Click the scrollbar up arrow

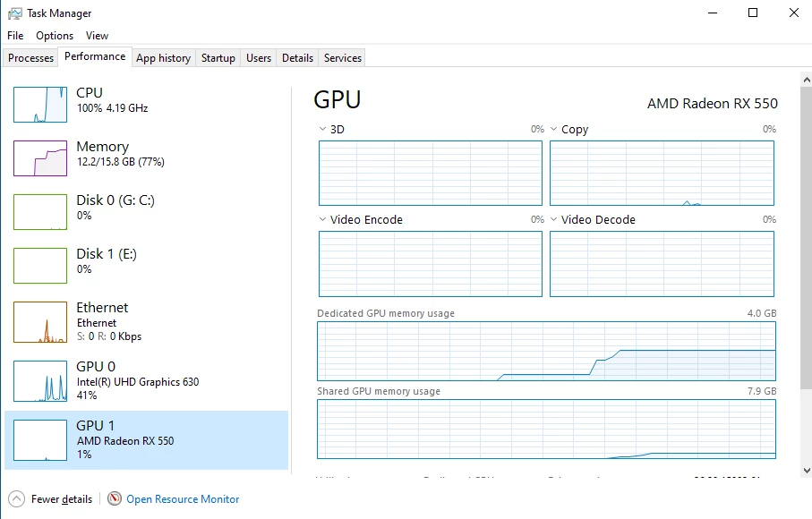(x=807, y=80)
